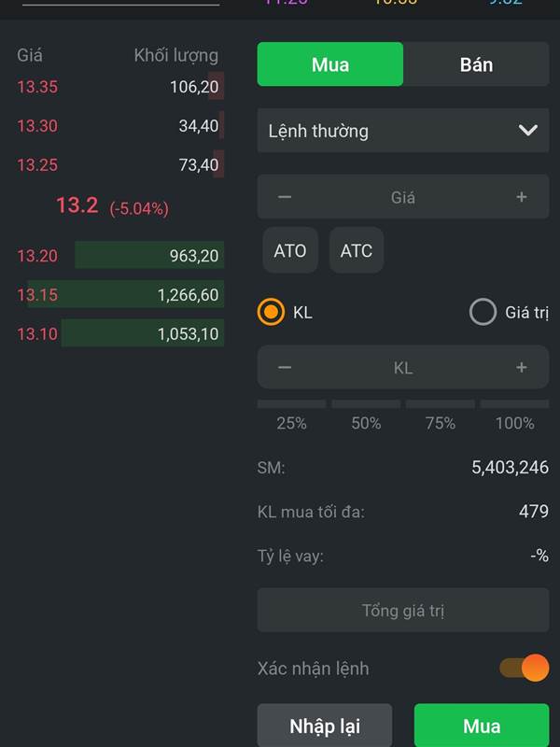
Task: Switch to the Mua tab
Action: tap(330, 64)
